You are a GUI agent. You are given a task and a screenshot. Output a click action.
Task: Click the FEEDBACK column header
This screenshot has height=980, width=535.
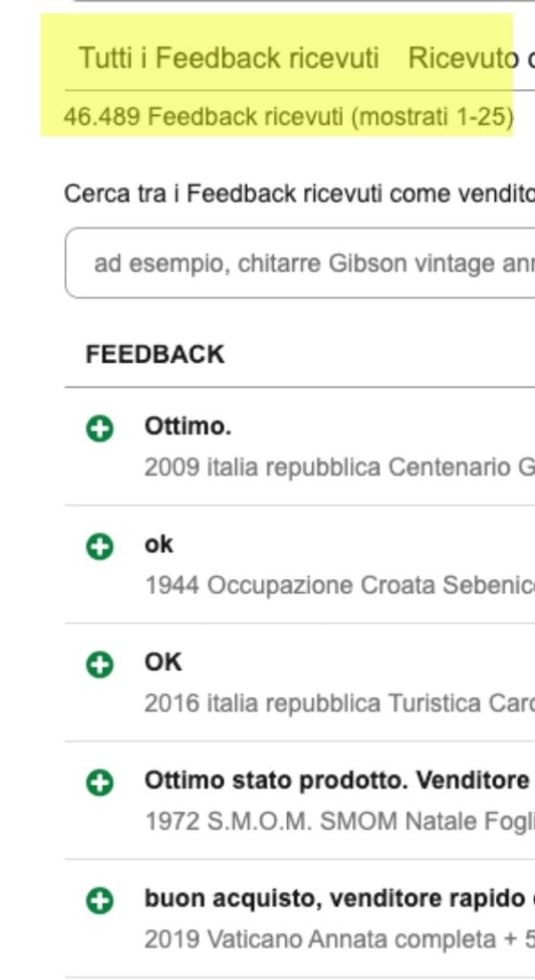(x=155, y=354)
